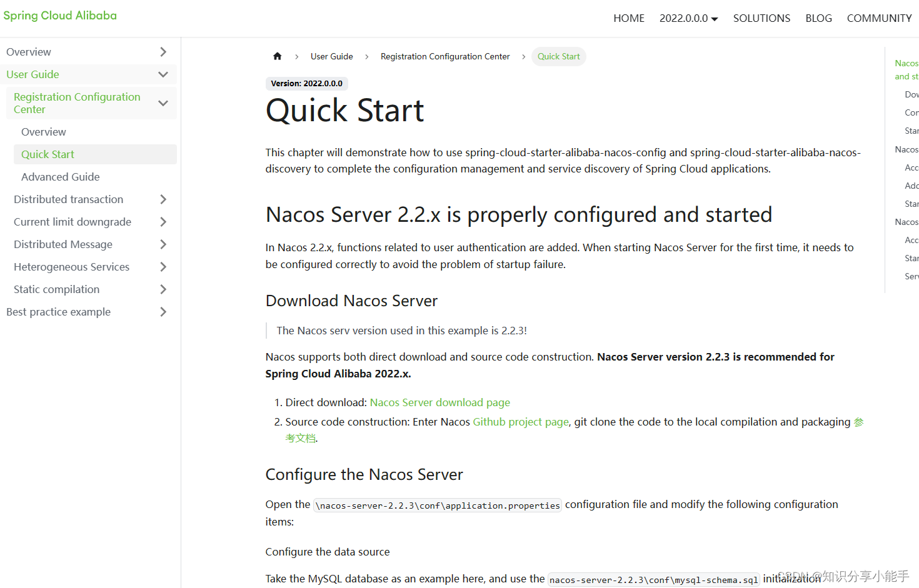Open Current limit downgrade sidebar item
The width and height of the screenshot is (919, 588).
point(73,222)
